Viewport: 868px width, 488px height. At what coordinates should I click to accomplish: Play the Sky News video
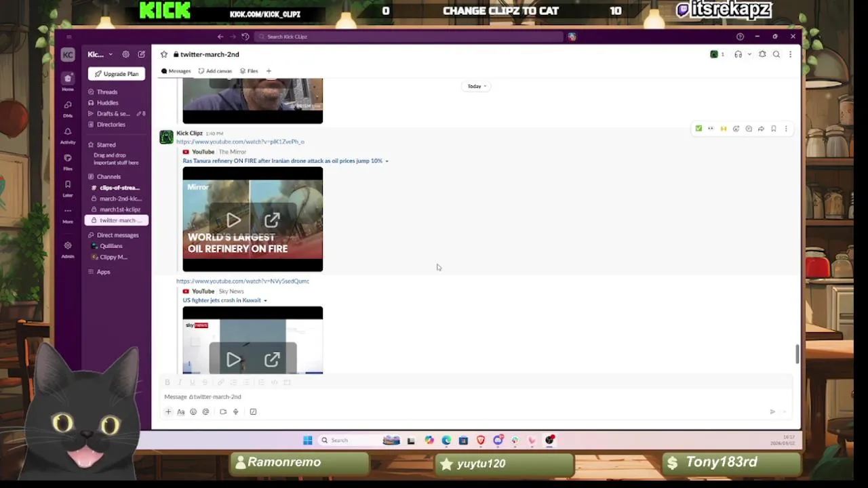pos(233,360)
